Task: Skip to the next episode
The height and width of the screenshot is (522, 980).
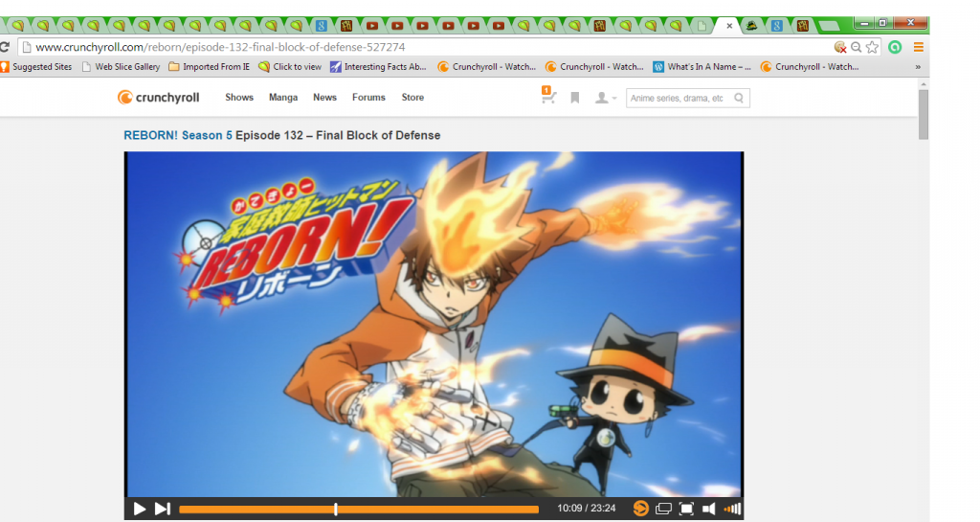Action: pyautogui.click(x=163, y=509)
